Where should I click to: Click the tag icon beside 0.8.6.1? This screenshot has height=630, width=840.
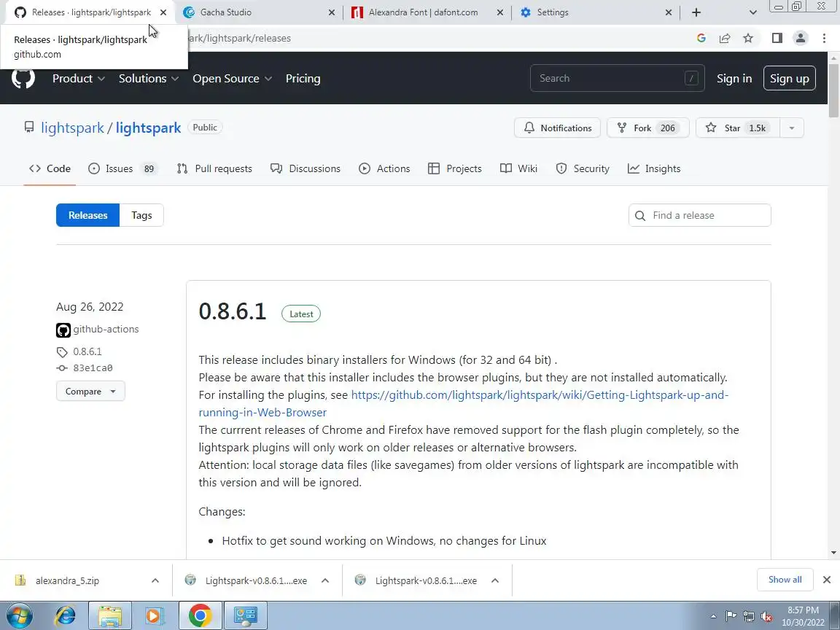click(62, 352)
